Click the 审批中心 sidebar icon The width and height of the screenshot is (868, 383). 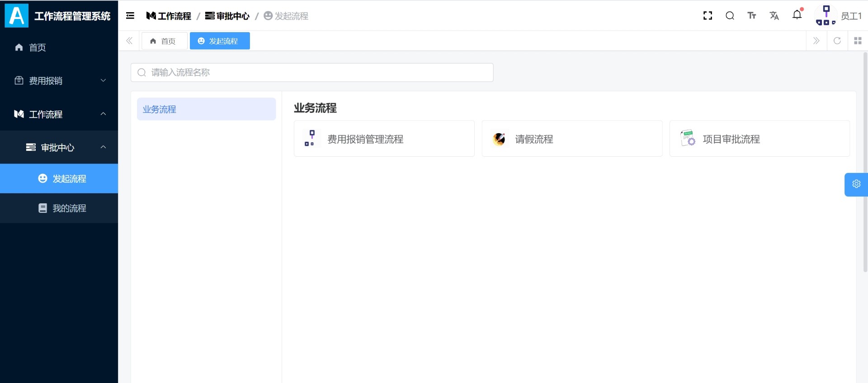[x=31, y=147]
